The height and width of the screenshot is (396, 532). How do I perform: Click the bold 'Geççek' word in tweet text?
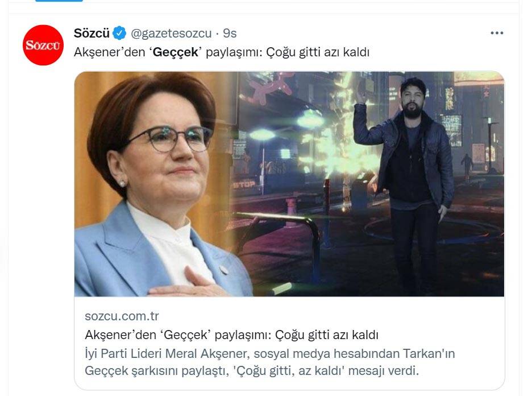[x=176, y=52]
